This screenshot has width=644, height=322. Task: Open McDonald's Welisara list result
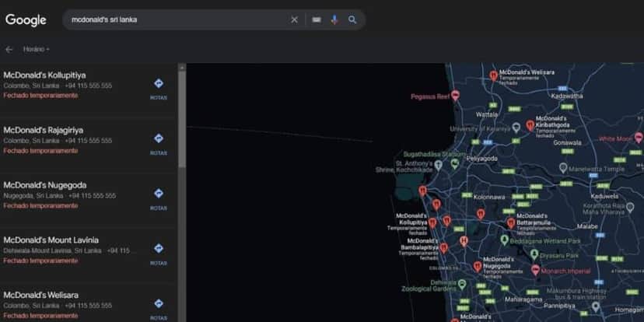[89, 304]
